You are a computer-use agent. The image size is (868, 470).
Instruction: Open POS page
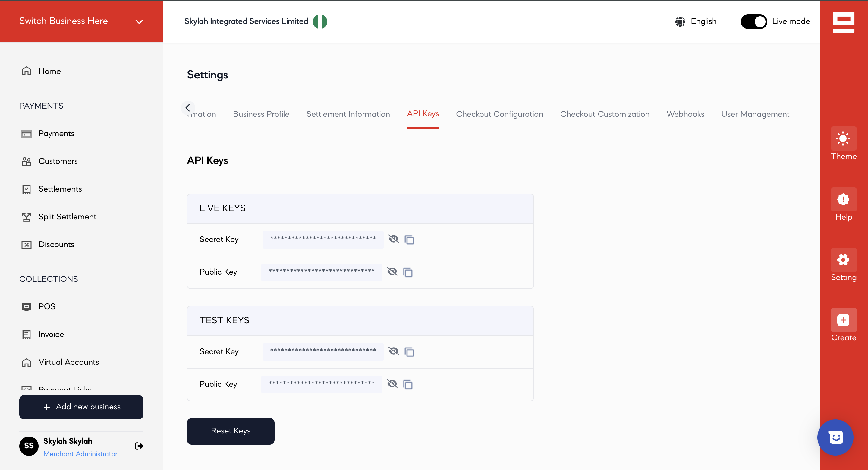38,306
